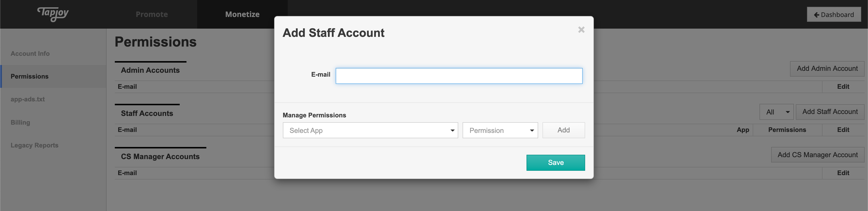868x211 pixels.
Task: Switch to the Monetize tab
Action: [242, 15]
